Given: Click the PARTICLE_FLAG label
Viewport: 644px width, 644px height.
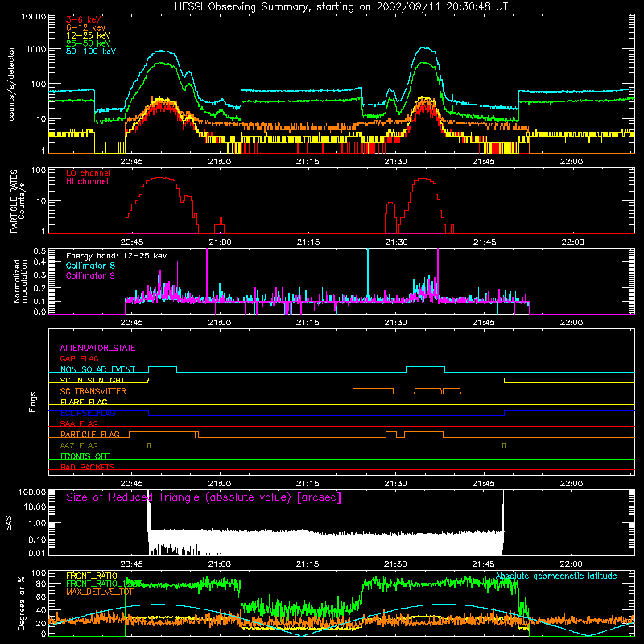Looking at the screenshot, I should pyautogui.click(x=90, y=435).
